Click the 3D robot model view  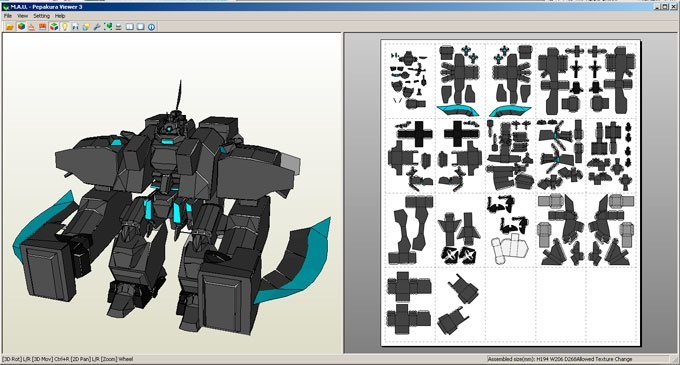(x=171, y=208)
